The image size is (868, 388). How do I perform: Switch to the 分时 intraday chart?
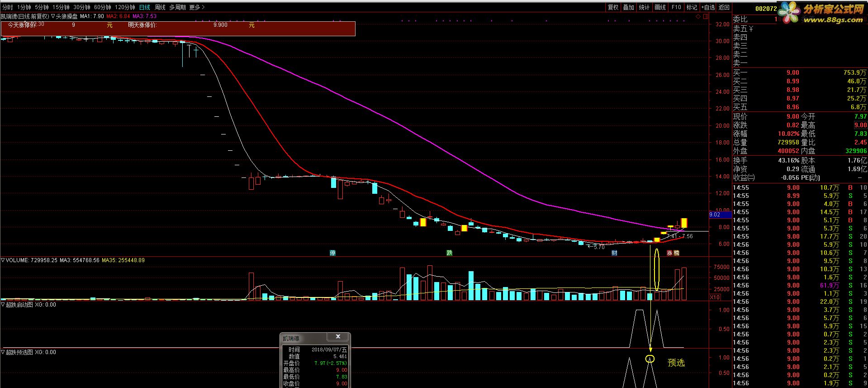point(7,7)
